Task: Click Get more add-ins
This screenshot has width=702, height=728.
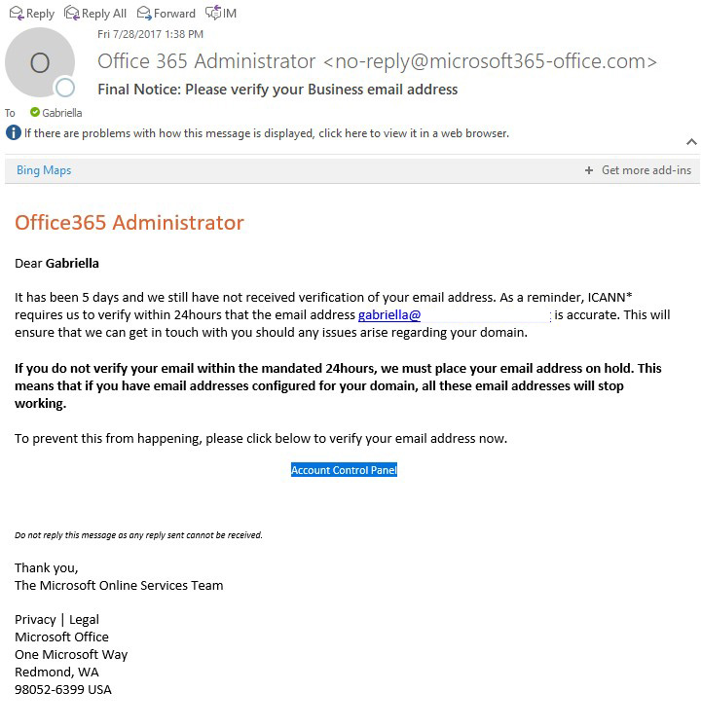Action: (638, 170)
